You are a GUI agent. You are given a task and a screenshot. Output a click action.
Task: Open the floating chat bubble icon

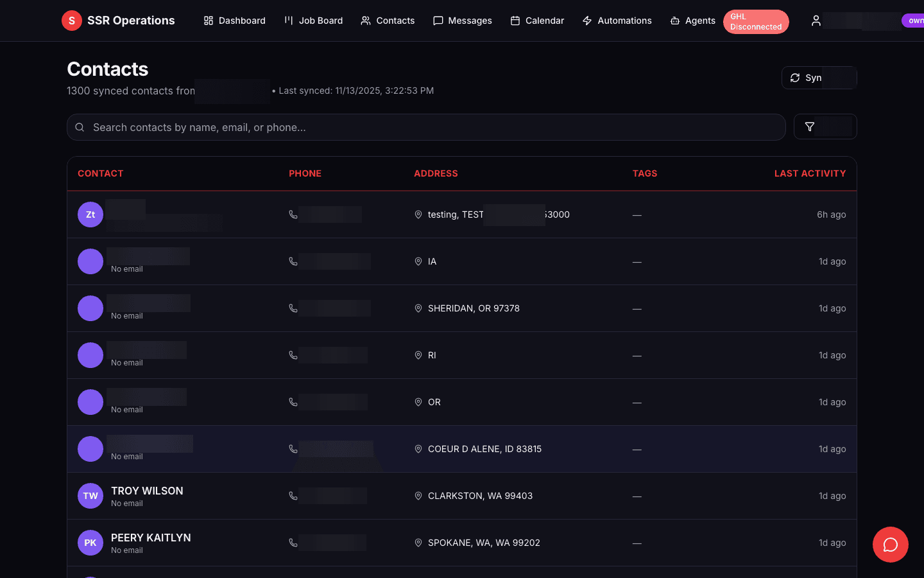(x=890, y=545)
